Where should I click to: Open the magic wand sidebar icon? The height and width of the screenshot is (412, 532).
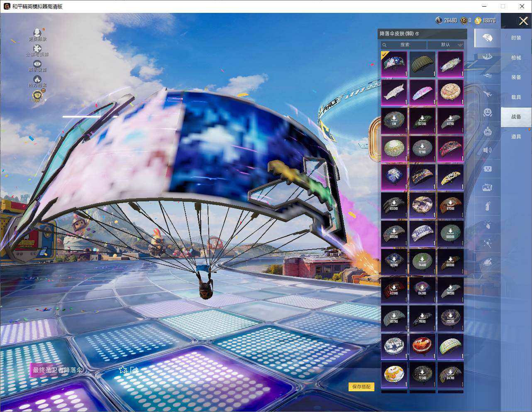pos(487,243)
